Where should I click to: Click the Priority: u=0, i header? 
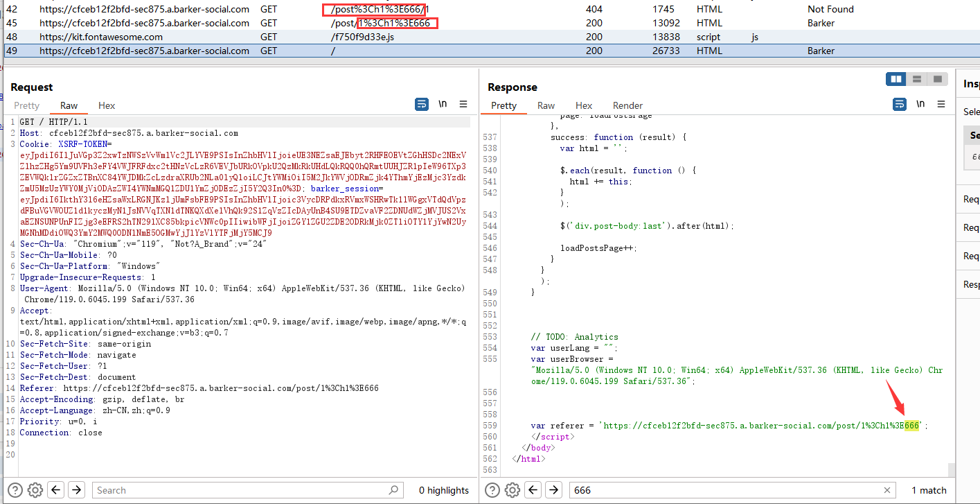coord(58,422)
